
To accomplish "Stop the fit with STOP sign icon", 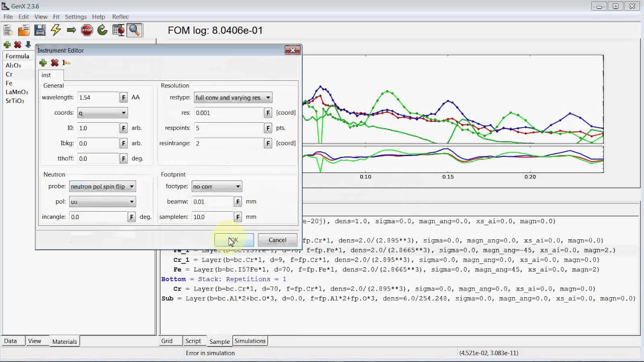I will point(87,30).
